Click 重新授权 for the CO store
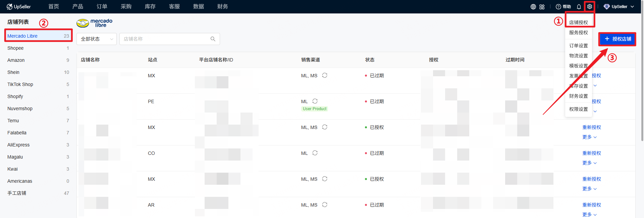Image resolution: width=644 pixels, height=218 pixels. pos(592,153)
